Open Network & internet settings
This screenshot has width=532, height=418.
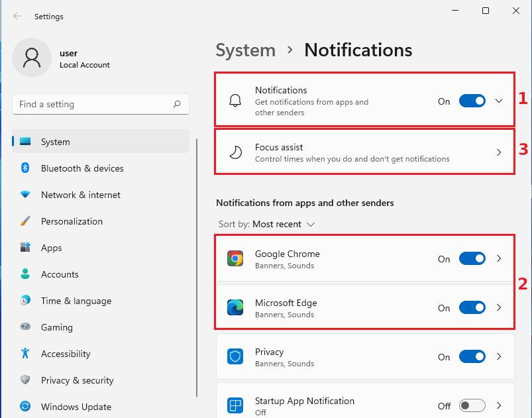pyautogui.click(x=101, y=194)
